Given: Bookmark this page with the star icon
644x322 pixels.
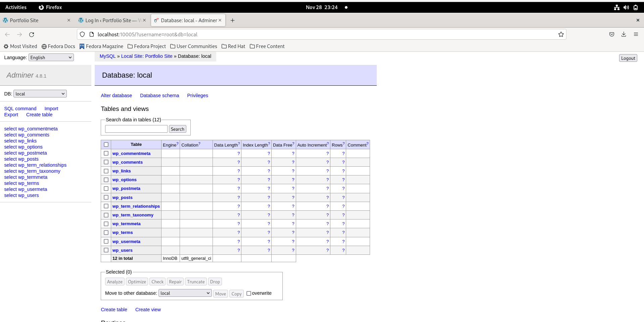Looking at the screenshot, I should tap(561, 35).
